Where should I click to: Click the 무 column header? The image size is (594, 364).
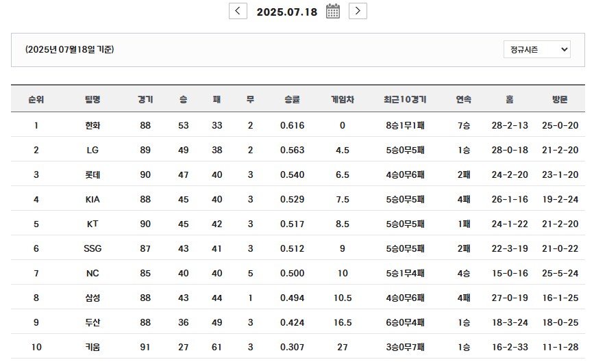point(250,99)
